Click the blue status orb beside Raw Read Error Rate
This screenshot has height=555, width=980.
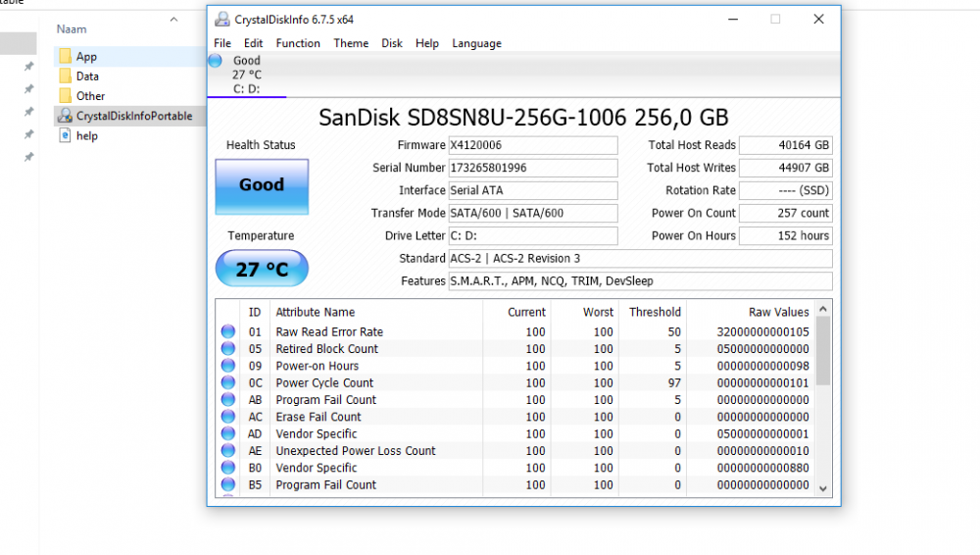click(228, 332)
